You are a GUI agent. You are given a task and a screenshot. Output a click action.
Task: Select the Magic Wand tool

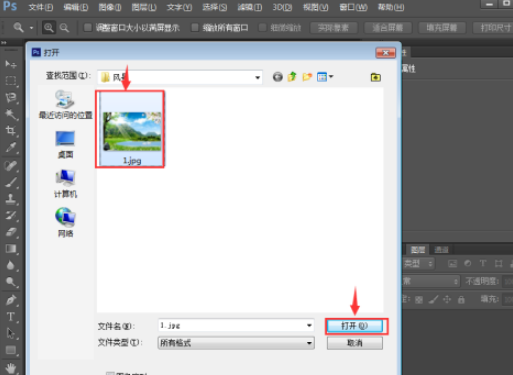point(11,114)
